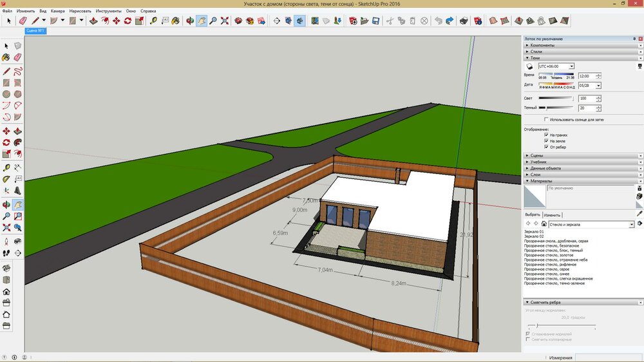Click the sample paint eyedropper in Materials
This screenshot has height=362, width=644.
(x=639, y=213)
